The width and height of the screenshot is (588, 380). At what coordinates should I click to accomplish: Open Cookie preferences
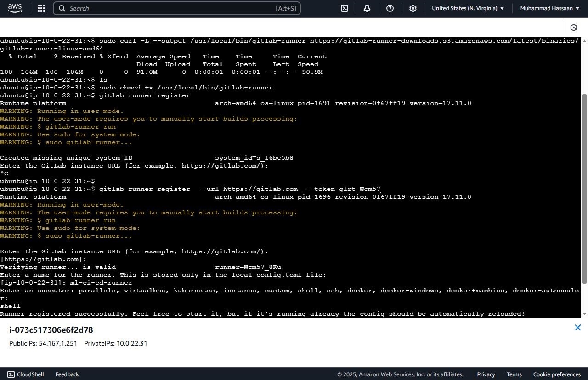point(557,374)
